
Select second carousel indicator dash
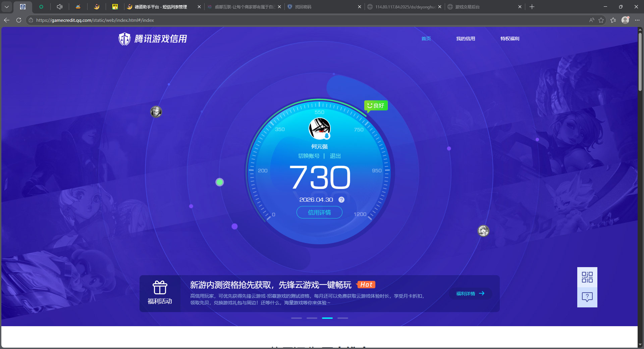[312, 318]
